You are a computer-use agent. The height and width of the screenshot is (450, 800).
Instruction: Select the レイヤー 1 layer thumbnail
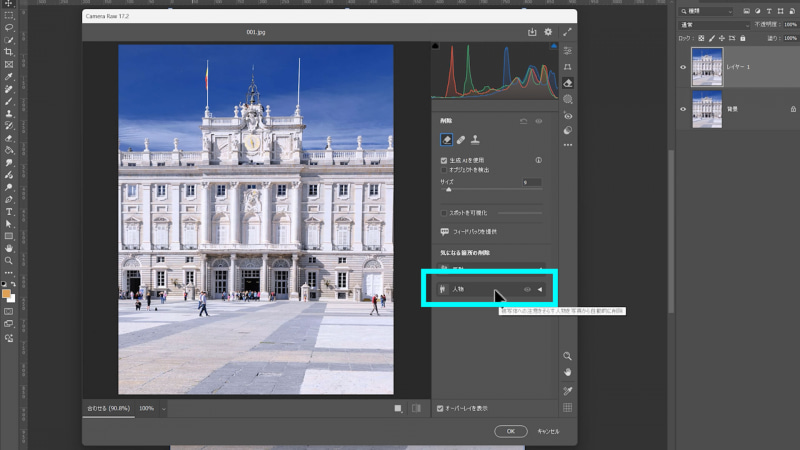coord(707,67)
